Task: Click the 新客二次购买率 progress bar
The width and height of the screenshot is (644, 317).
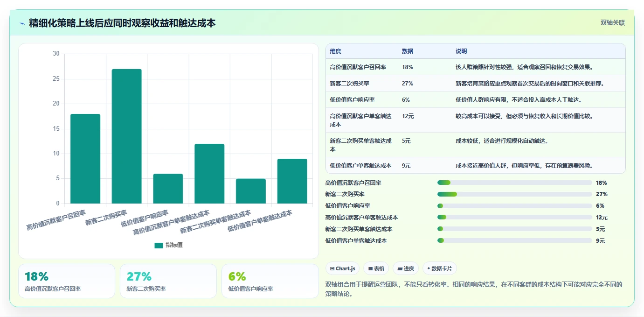Action: point(515,194)
